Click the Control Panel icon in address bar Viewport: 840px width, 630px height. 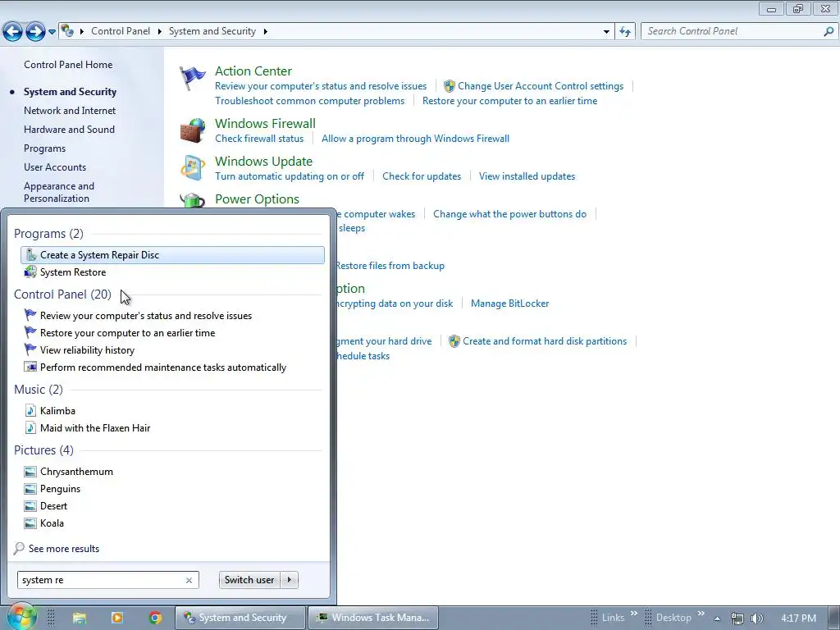67,30
